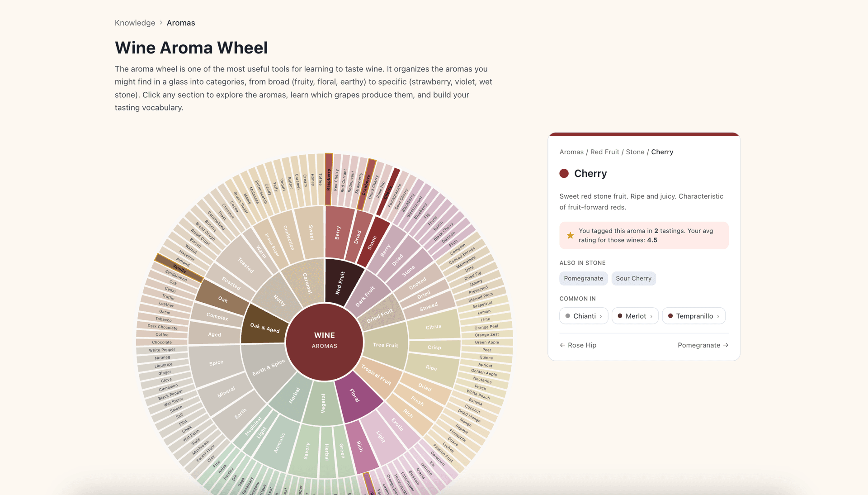The height and width of the screenshot is (495, 868).
Task: Click the Cranberry wedge on the wheel
Action: click(366, 185)
